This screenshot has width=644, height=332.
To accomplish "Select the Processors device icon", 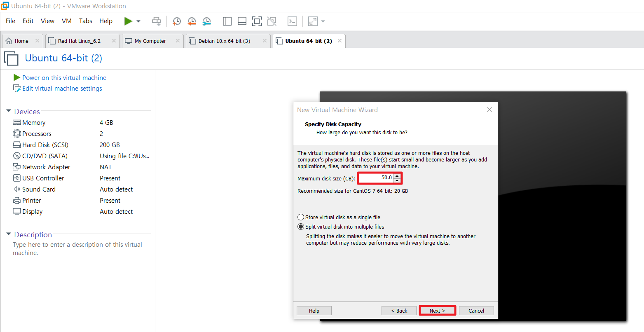I will tap(17, 133).
